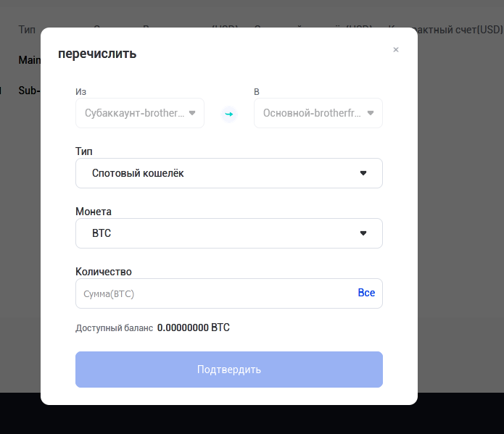
Task: Select the Main row in background table
Action: click(29, 60)
